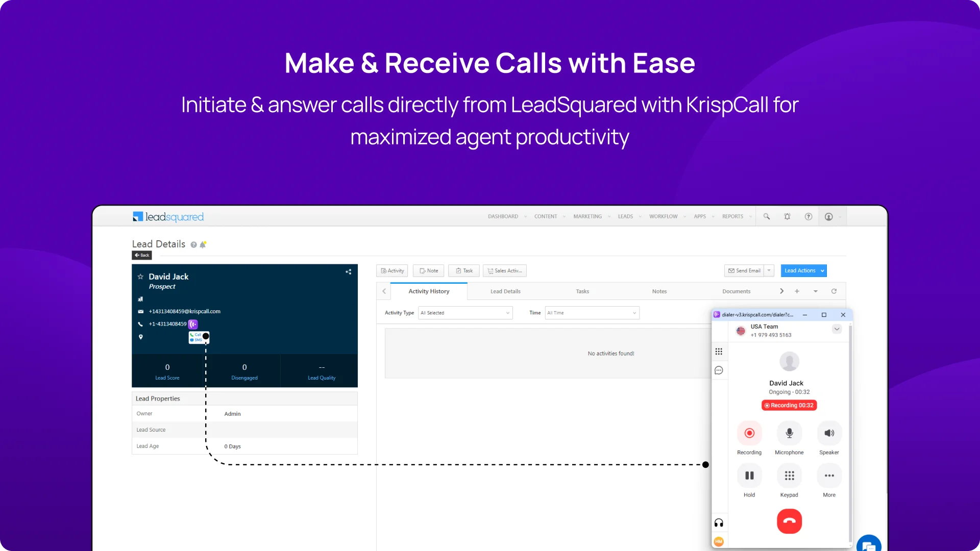980x551 pixels.
Task: Open the Lead Actions dropdown
Action: (x=804, y=271)
